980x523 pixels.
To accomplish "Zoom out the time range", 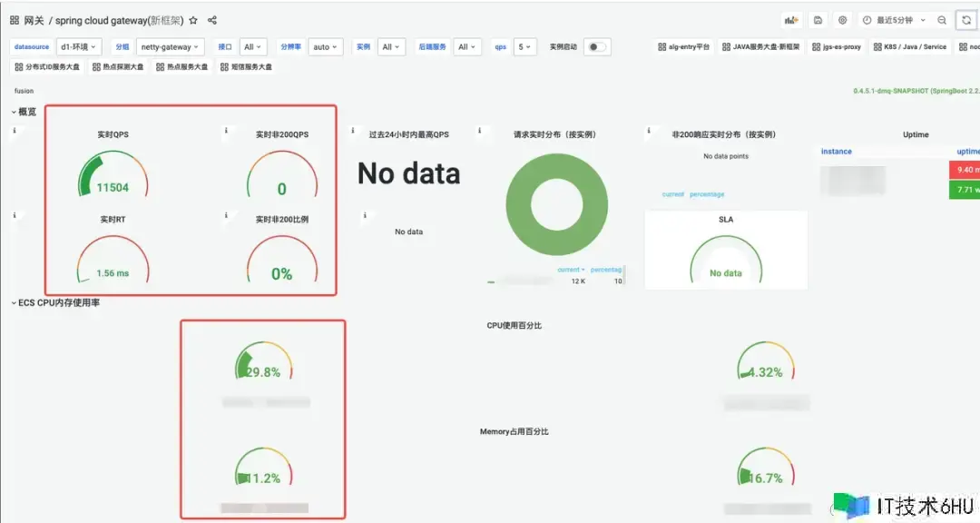I will pos(942,20).
